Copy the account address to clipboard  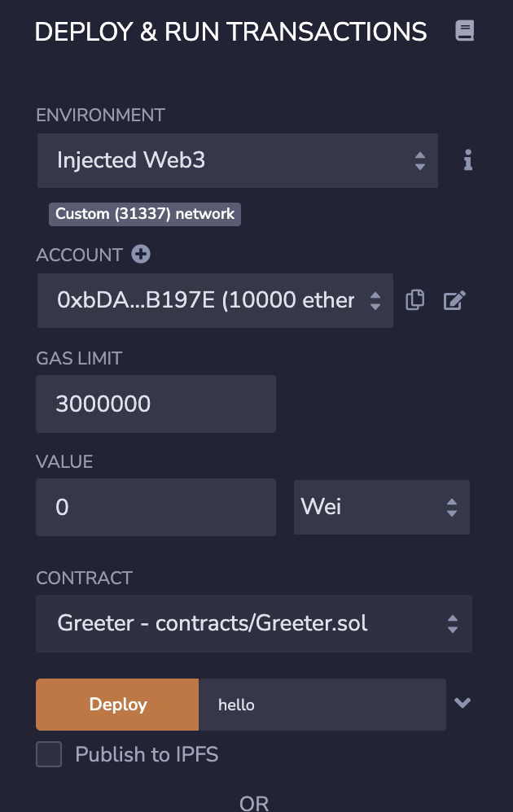[414, 300]
